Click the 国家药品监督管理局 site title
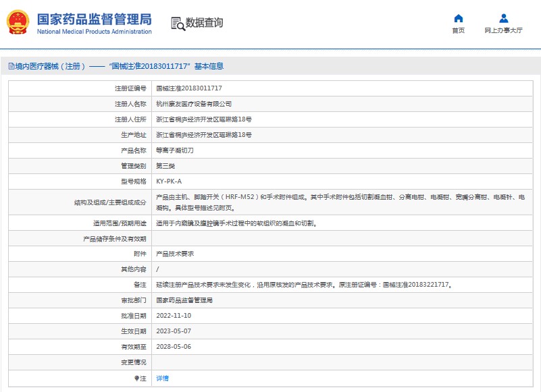This screenshot has width=541, height=392. pos(94,19)
